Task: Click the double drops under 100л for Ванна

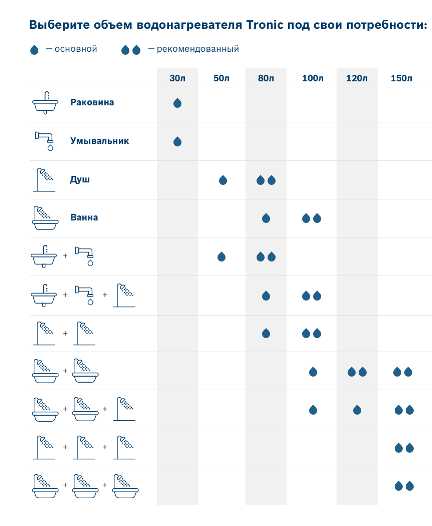Action: [x=312, y=218]
